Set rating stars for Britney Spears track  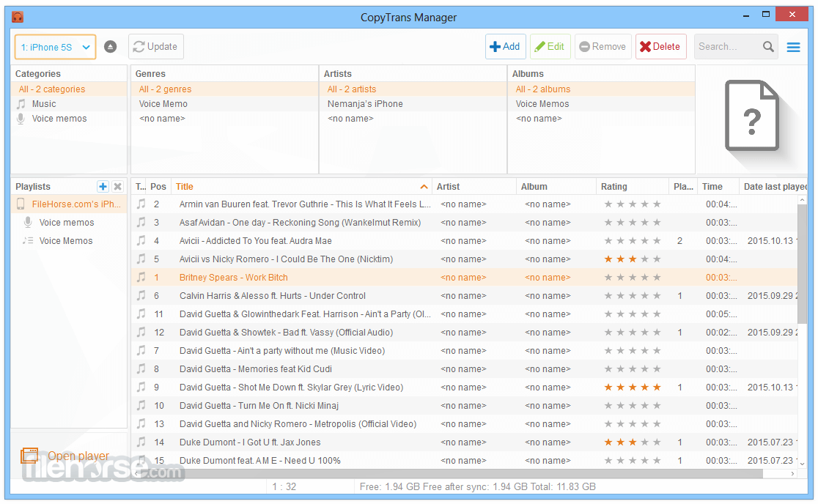[633, 278]
